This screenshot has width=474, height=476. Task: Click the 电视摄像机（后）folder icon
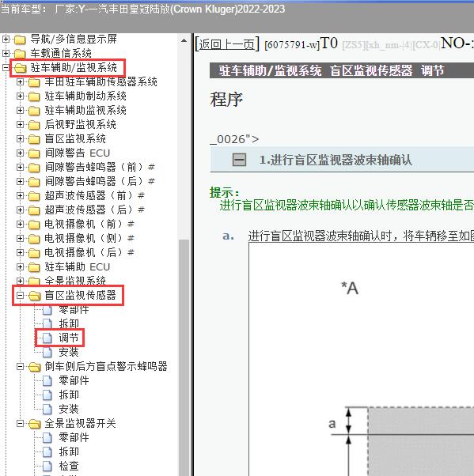[34, 253]
